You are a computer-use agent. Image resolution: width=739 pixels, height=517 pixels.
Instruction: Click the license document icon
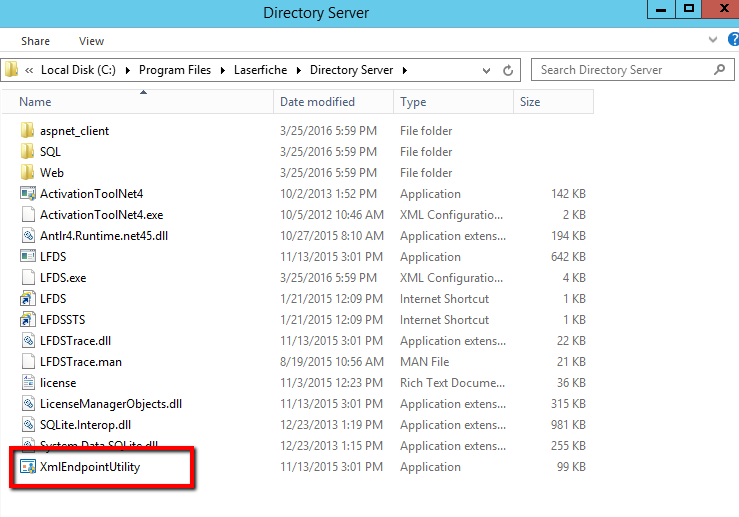pos(28,383)
